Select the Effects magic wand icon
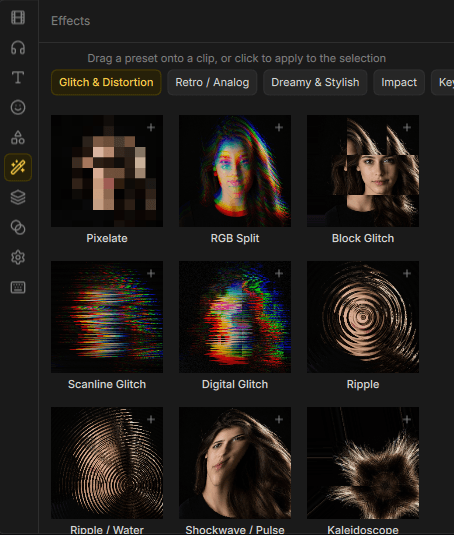 18,168
